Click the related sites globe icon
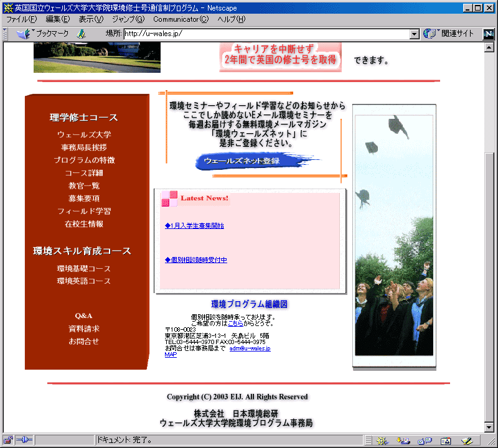The width and height of the screenshot is (498, 448). tap(430, 34)
